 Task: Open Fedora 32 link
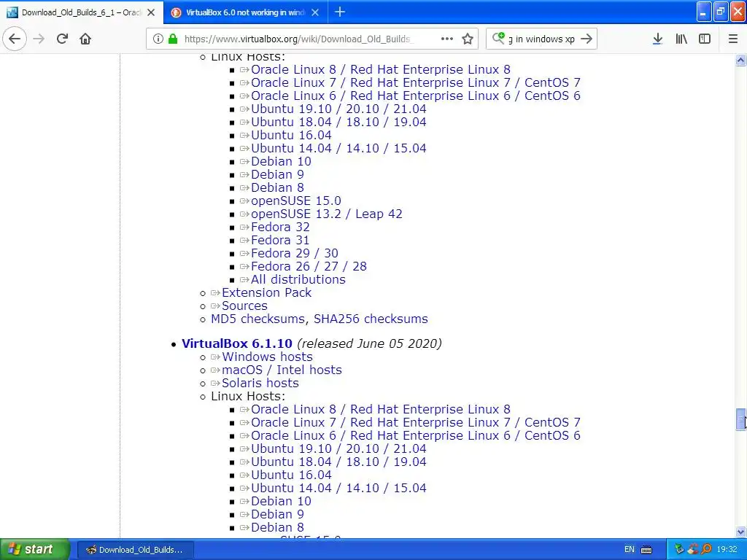(x=280, y=227)
